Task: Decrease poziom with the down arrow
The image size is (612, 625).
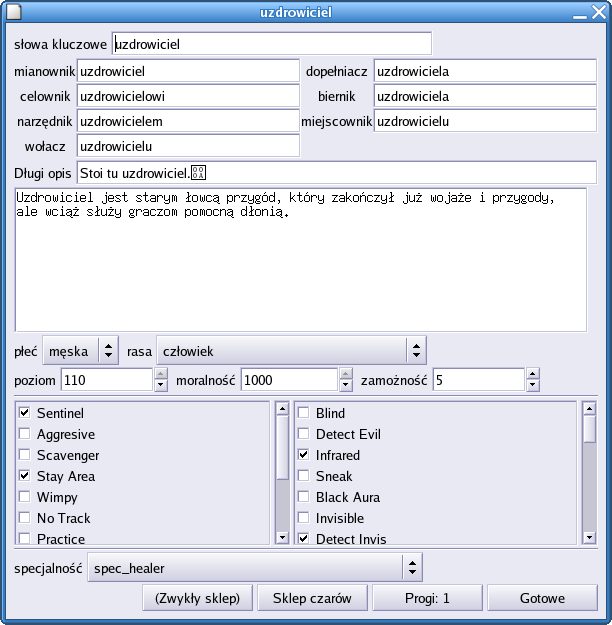Action: pos(161,385)
